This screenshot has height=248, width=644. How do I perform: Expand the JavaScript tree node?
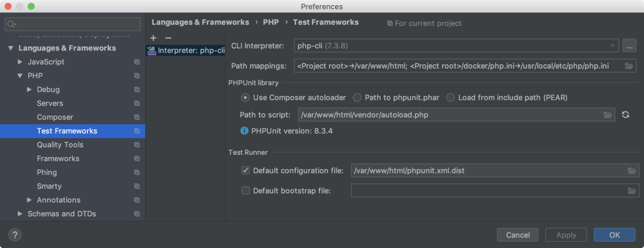point(20,62)
